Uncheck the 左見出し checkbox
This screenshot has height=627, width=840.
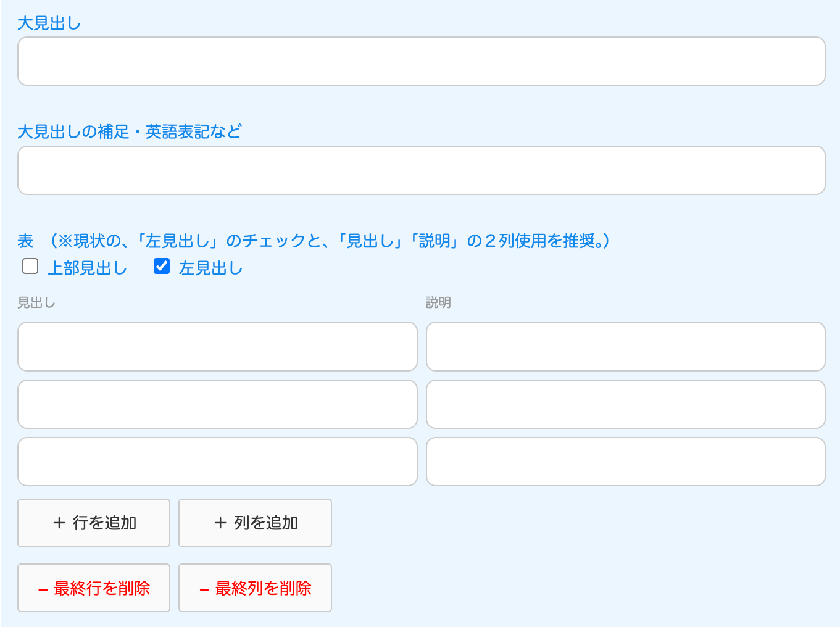click(162, 266)
